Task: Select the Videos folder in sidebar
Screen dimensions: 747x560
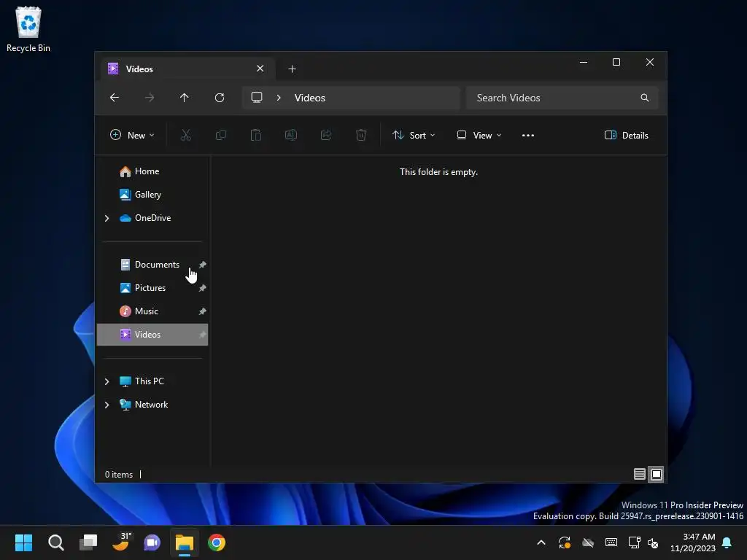Action: pyautogui.click(x=152, y=335)
